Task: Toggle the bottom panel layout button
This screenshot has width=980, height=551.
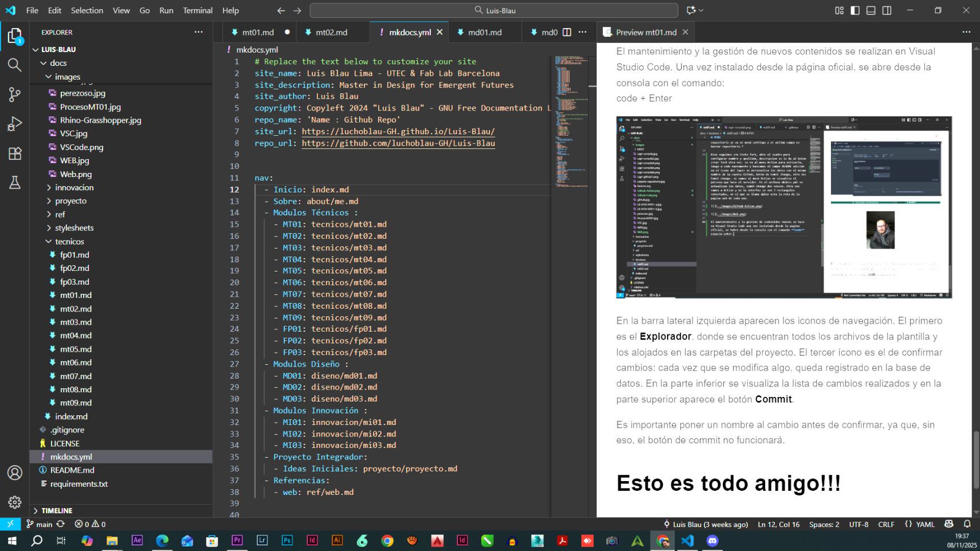Action: [x=871, y=10]
